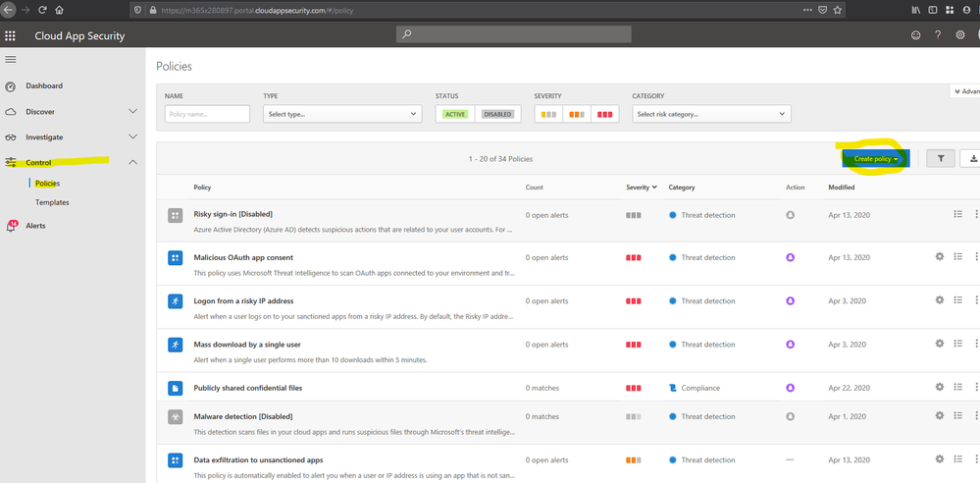Open browser page actions three-dots menu

pyautogui.click(x=808, y=10)
